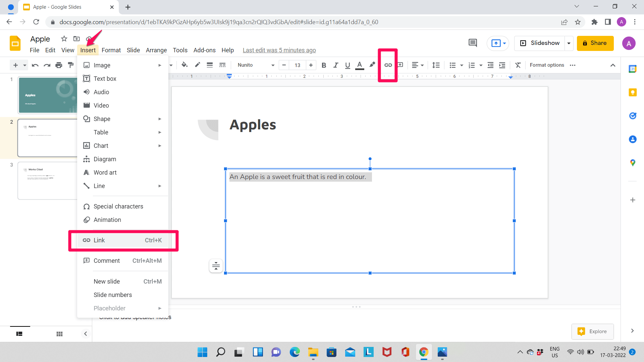644x362 pixels.
Task: Click the Comment option in Insert menu
Action: [107, 260]
